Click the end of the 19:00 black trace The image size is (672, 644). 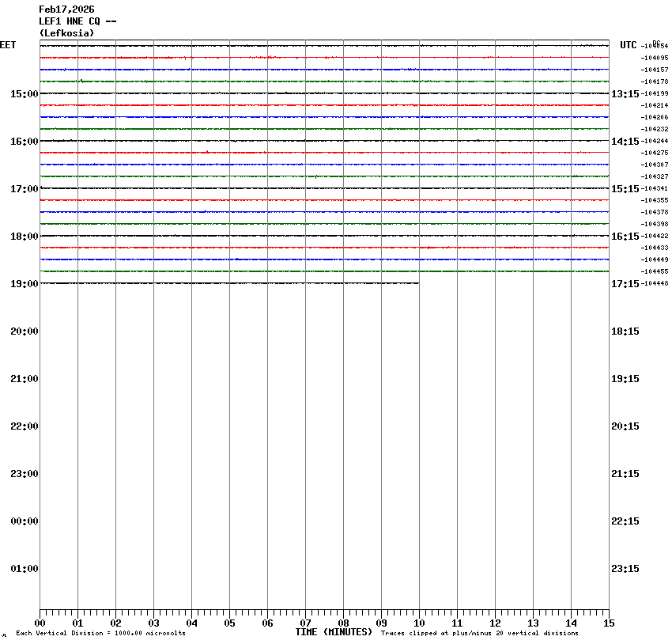click(x=418, y=283)
